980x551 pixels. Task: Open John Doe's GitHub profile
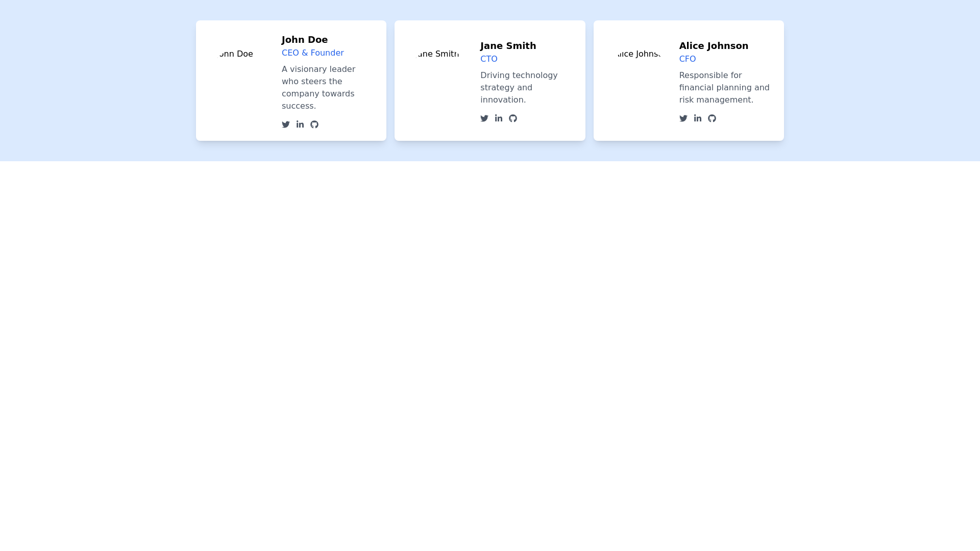click(314, 124)
